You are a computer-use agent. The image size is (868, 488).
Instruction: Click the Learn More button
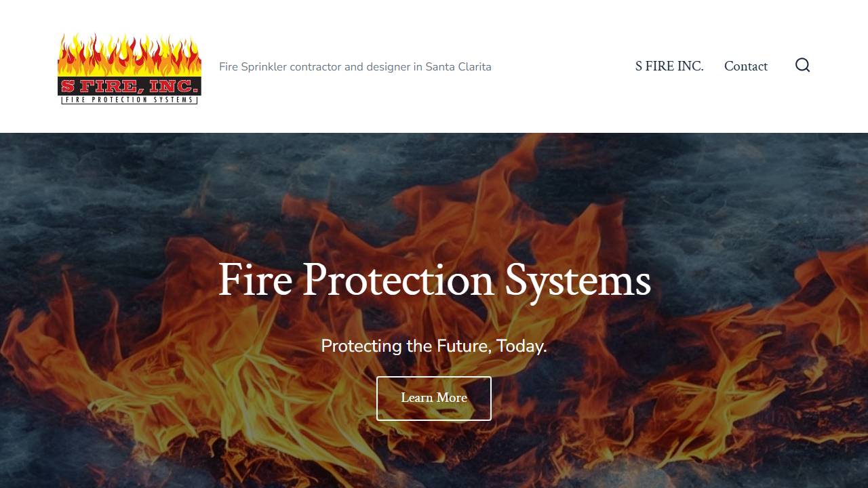coord(434,399)
